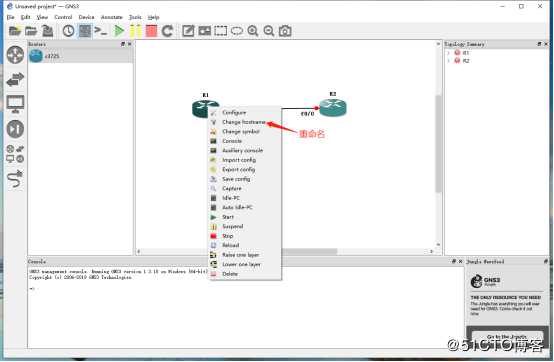The height and width of the screenshot is (362, 554).
Task: Browse all devices icon
Action: (15, 154)
